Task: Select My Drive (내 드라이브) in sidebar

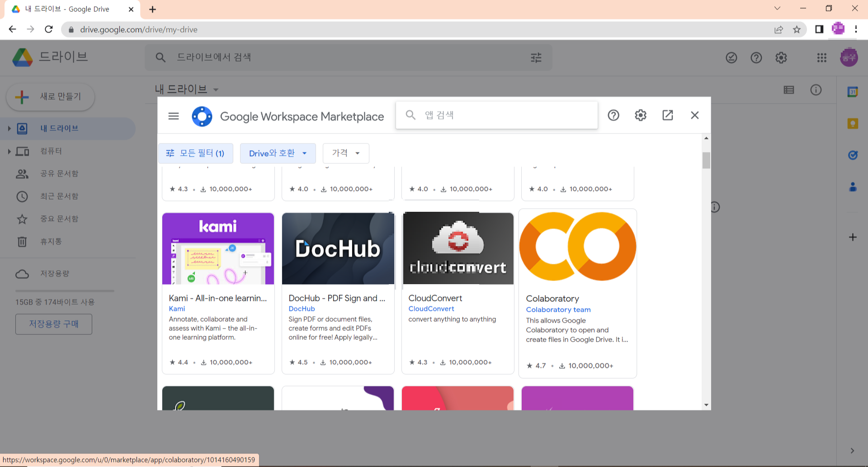Action: [68, 129]
